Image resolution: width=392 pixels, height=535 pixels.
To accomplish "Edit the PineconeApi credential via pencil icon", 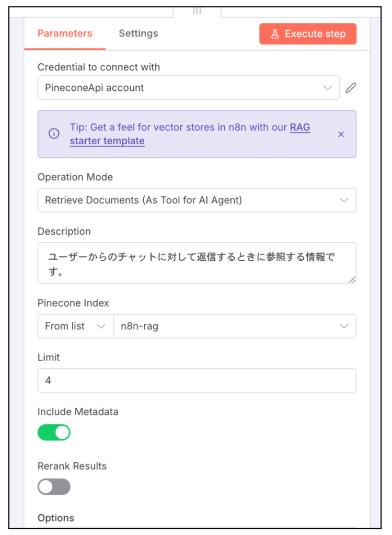I will pos(351,88).
